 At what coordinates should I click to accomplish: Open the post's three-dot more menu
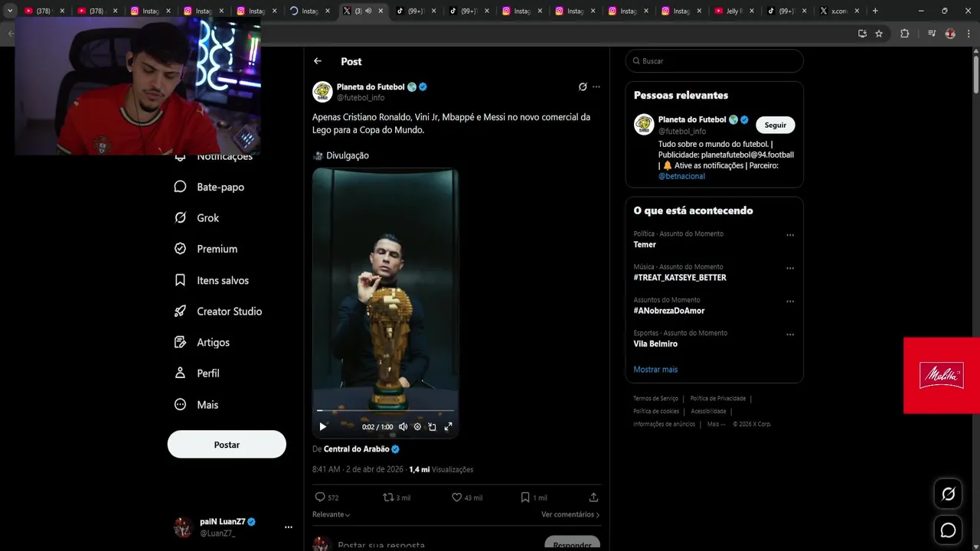coord(596,87)
